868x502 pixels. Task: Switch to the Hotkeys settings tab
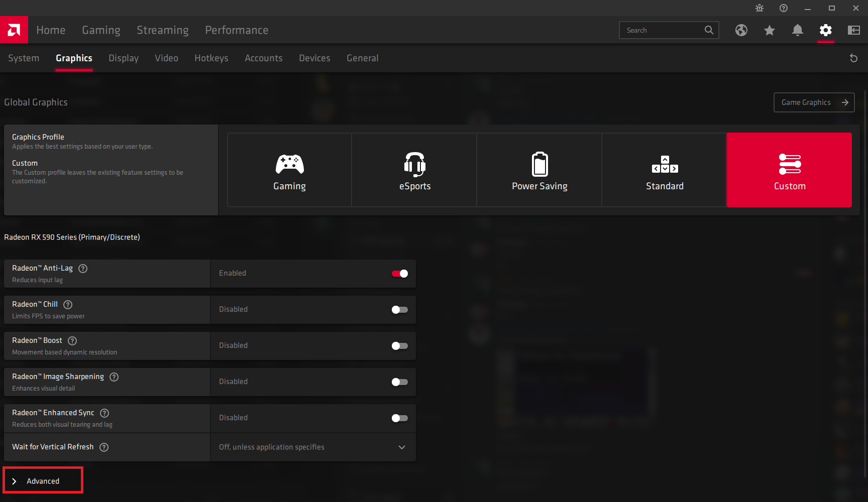[x=211, y=58]
